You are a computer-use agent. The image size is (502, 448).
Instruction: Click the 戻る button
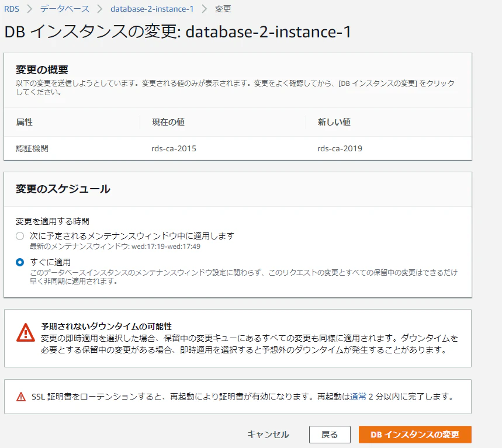[330, 435]
